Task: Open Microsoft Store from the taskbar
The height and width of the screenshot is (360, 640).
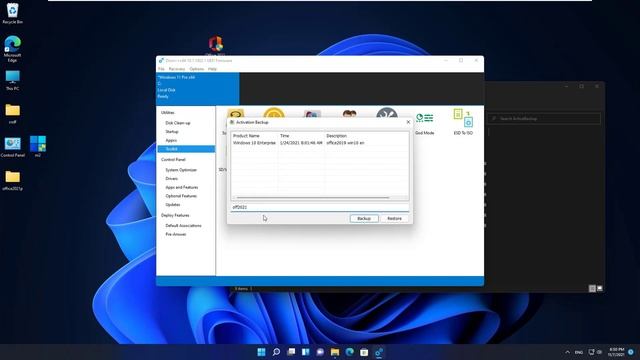Action: click(x=364, y=352)
